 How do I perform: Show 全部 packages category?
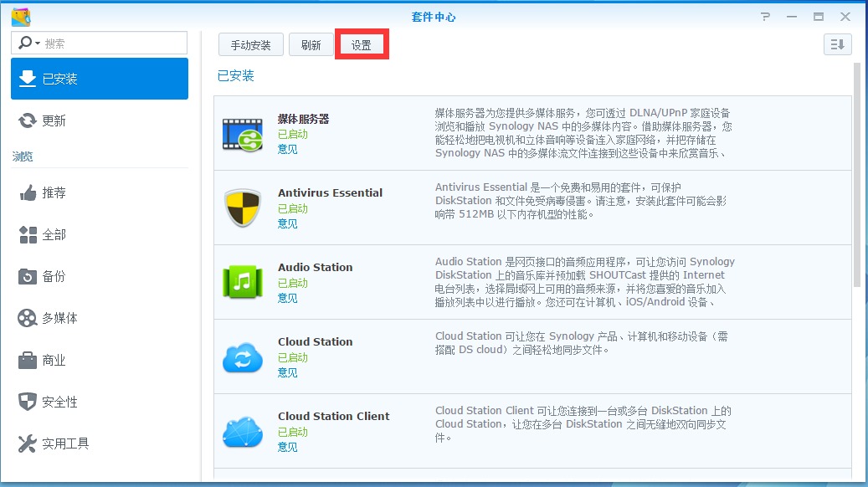pos(100,234)
